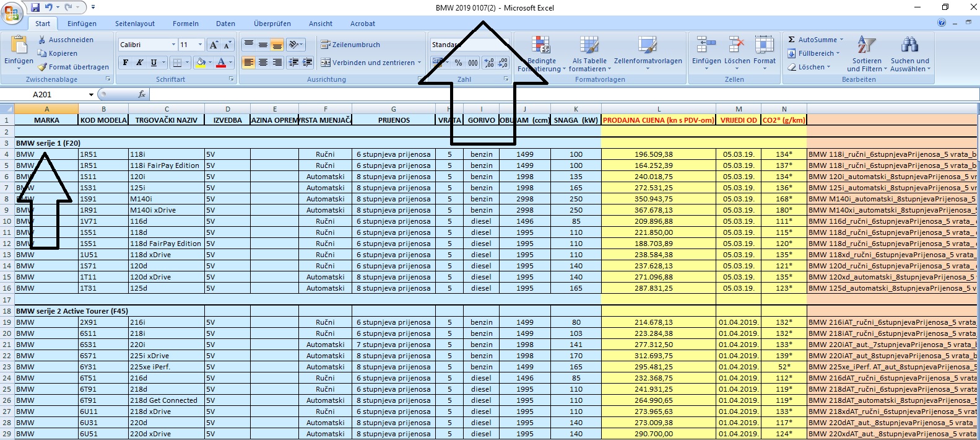Switch to the Seitenlayout tab

point(135,24)
